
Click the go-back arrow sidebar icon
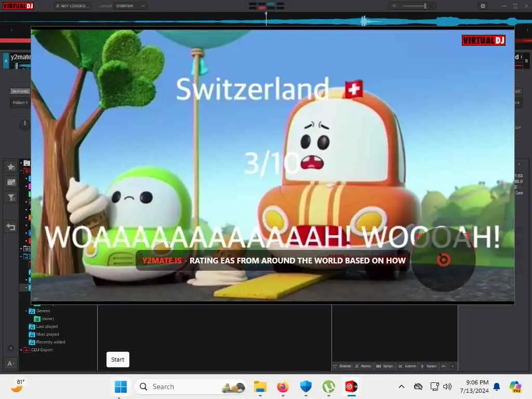point(11,227)
